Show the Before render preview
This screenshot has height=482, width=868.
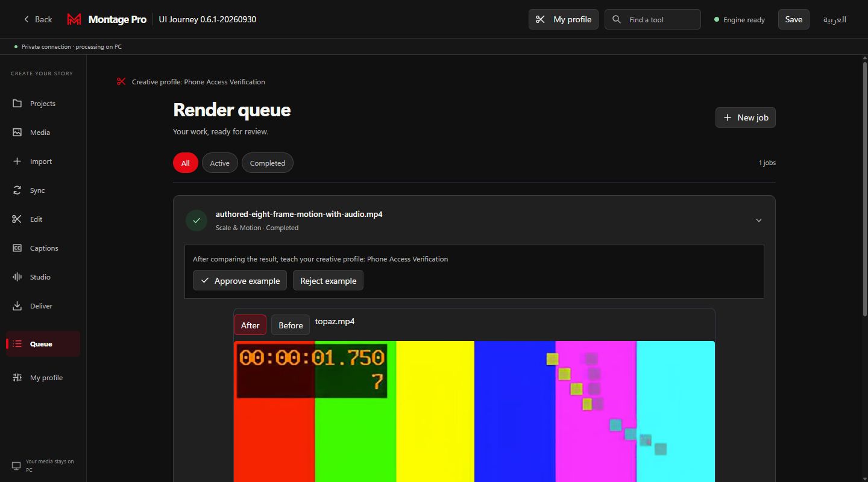click(291, 325)
